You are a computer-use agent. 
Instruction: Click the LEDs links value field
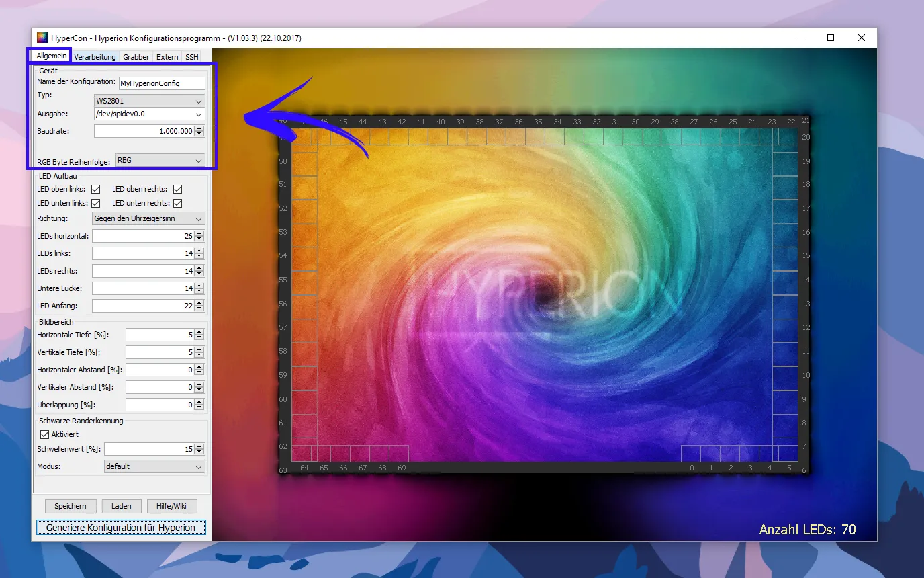(143, 253)
